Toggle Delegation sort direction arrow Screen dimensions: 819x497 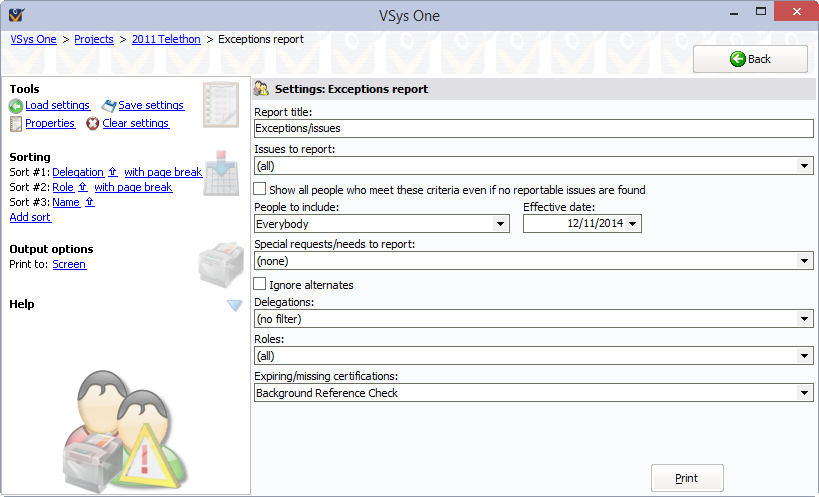coord(113,172)
